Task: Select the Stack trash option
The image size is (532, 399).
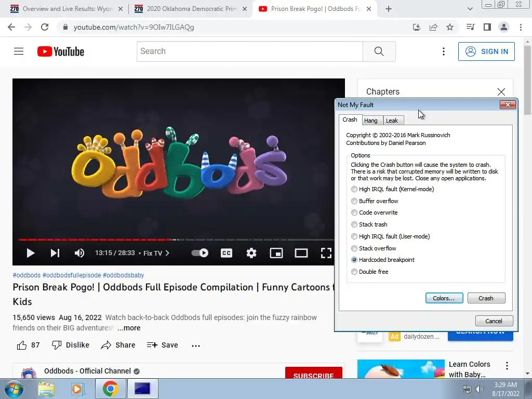Action: click(x=369, y=224)
